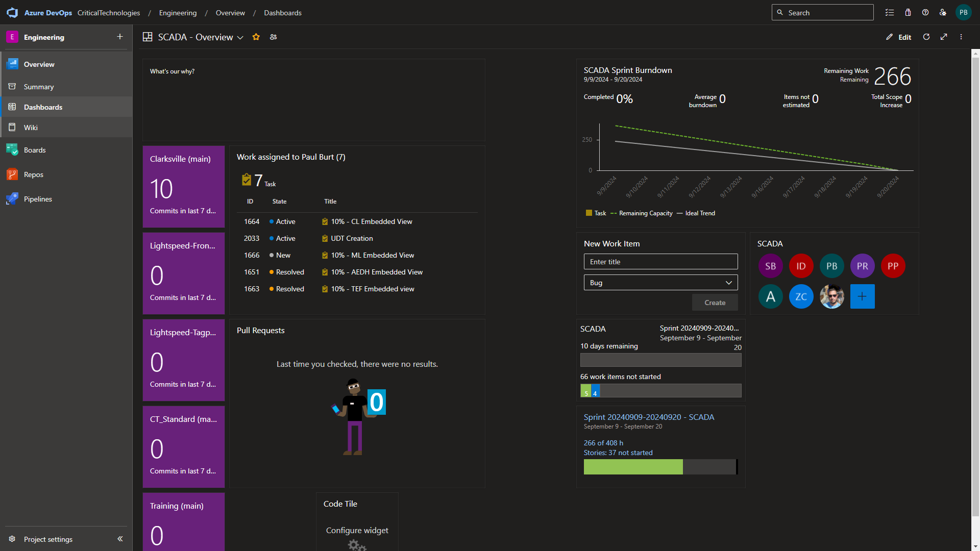
Task: Collapse the left navigation sidebar
Action: click(120, 539)
